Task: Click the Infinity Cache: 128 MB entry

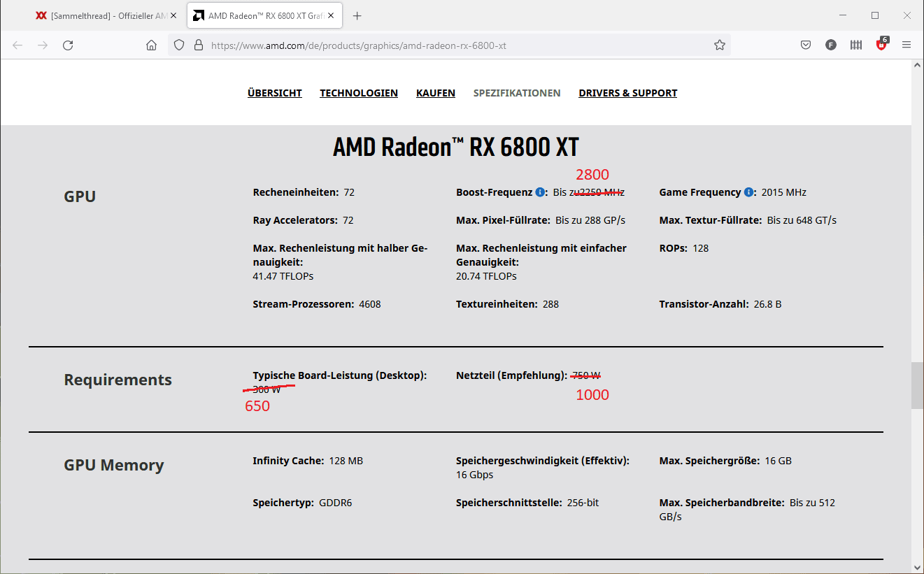Action: point(308,461)
